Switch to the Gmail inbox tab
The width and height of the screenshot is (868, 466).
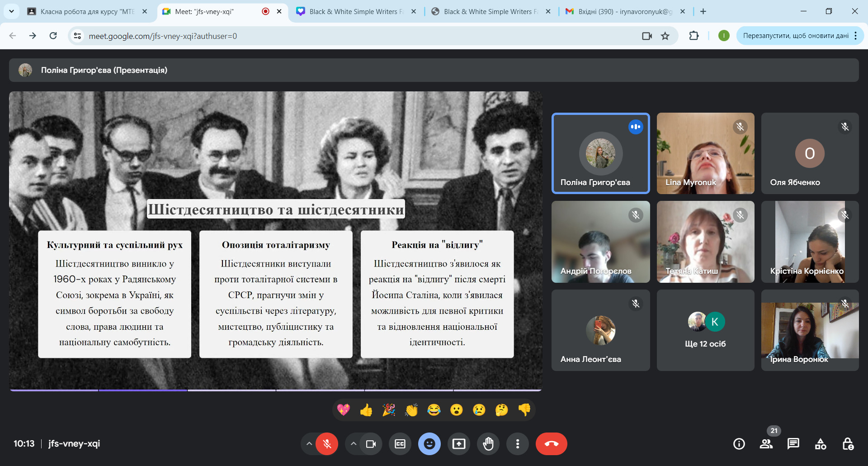point(624,11)
